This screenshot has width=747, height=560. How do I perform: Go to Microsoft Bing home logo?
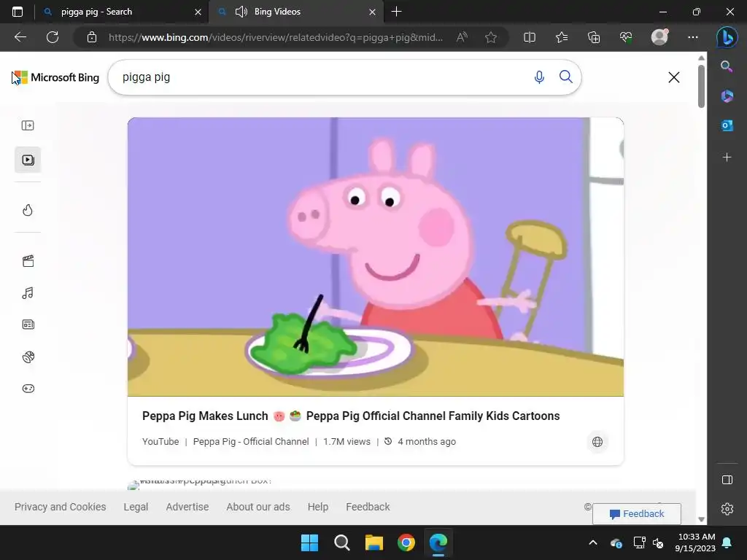point(55,77)
